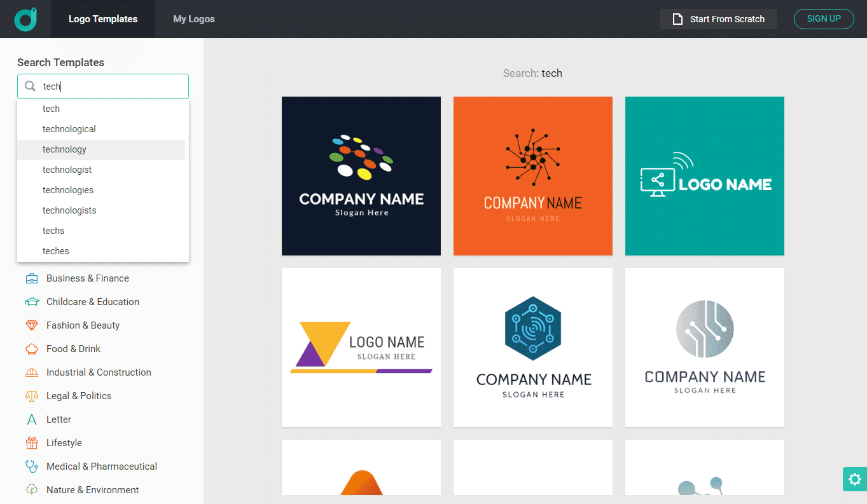867x504 pixels.
Task: Browse the Food & Drink category
Action: (x=73, y=349)
